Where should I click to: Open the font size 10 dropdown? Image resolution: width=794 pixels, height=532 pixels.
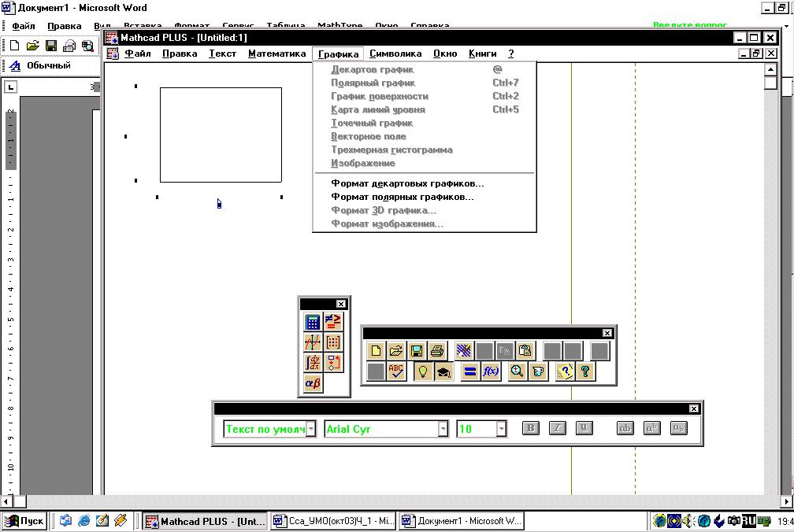click(501, 429)
